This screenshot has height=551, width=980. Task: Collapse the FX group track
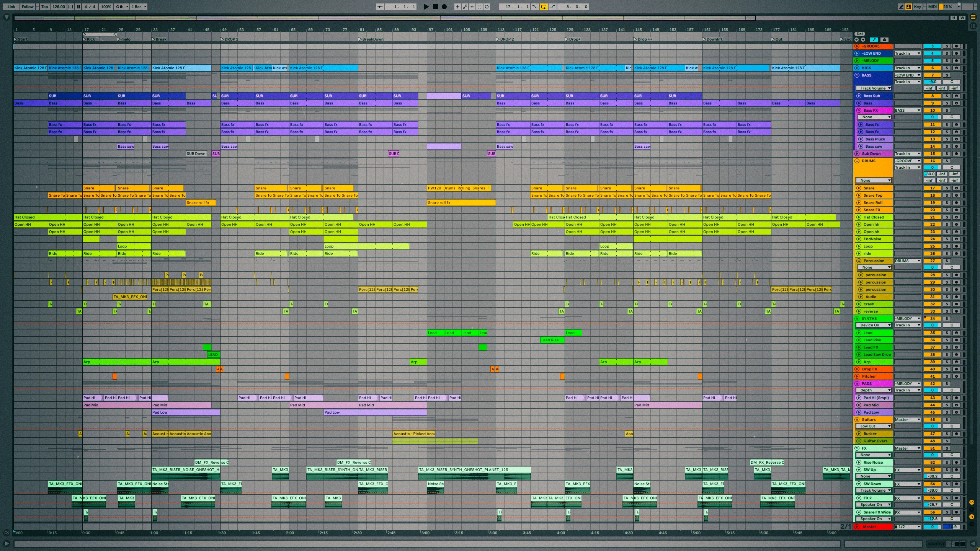pos(857,448)
